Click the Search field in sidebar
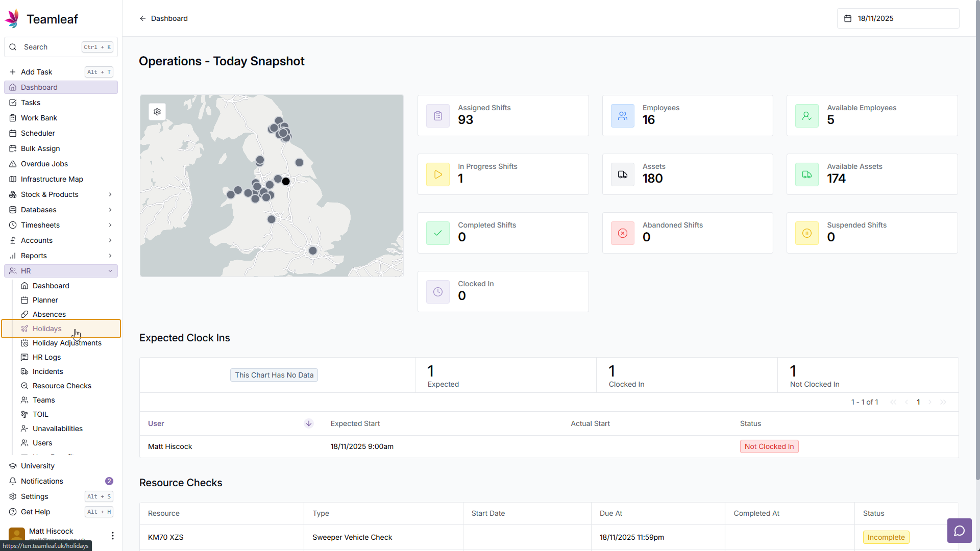Screen dimensions: 980x551 point(51,47)
